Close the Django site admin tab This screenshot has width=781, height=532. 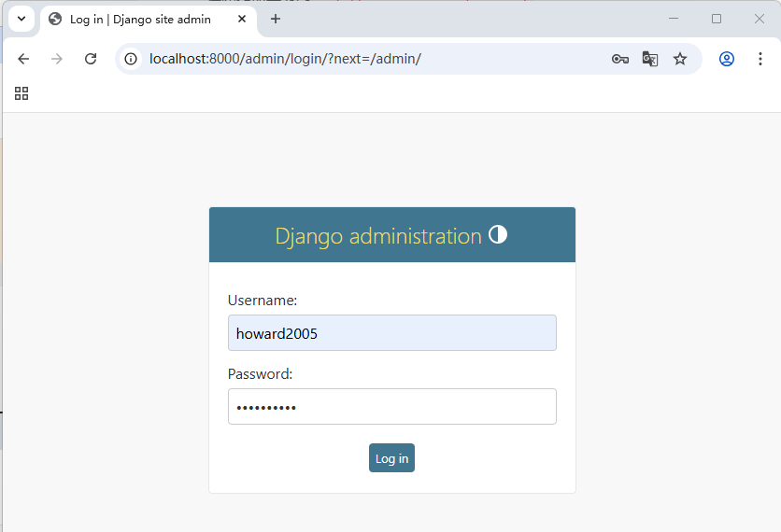[x=242, y=19]
